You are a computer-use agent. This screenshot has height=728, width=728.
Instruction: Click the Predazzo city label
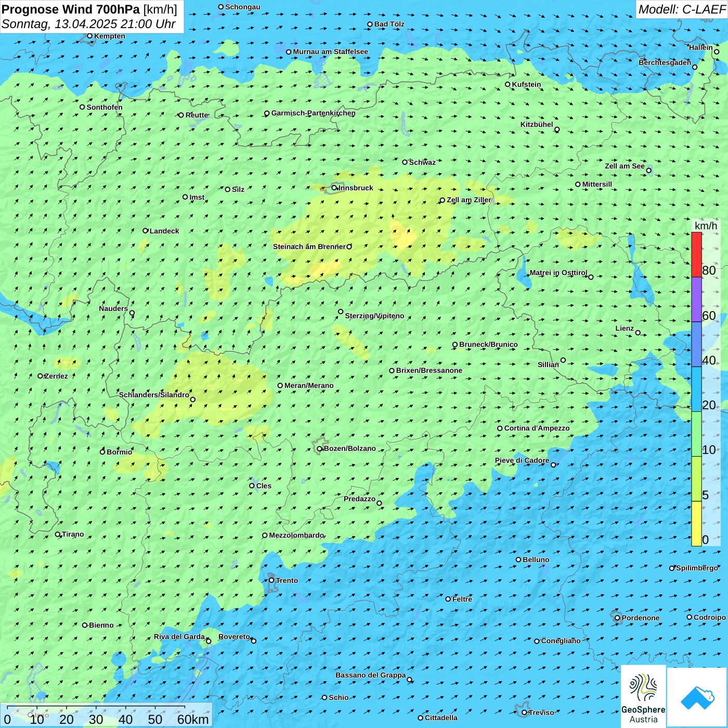click(359, 499)
